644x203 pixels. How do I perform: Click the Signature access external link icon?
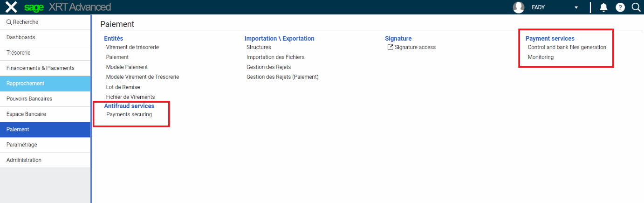pyautogui.click(x=391, y=47)
